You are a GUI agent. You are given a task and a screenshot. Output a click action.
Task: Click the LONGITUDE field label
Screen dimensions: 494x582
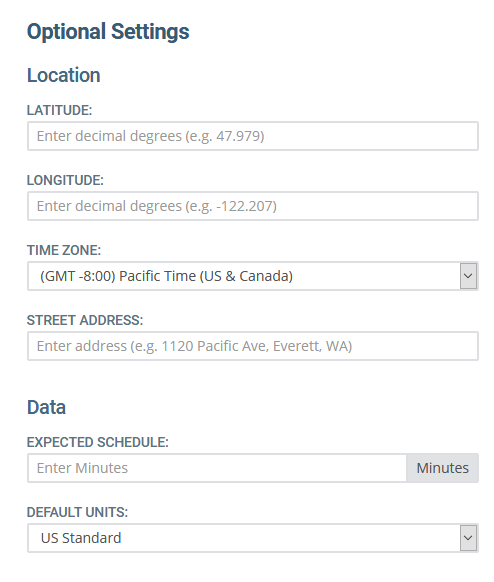click(x=65, y=180)
